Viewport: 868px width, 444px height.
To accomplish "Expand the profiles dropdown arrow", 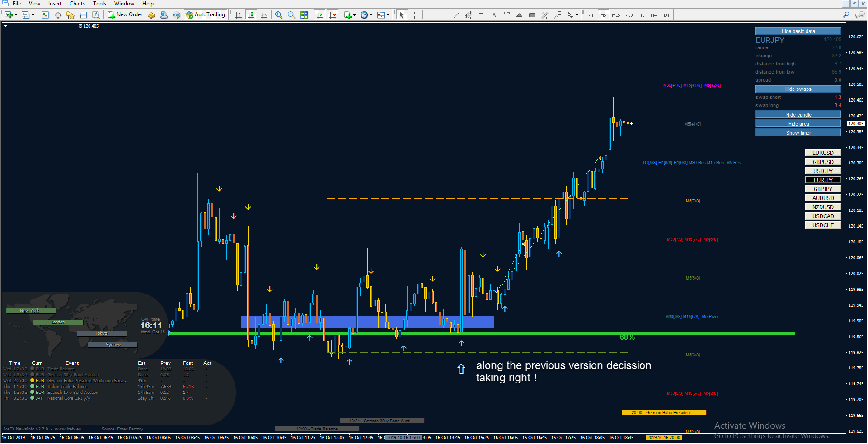I will click(33, 15).
